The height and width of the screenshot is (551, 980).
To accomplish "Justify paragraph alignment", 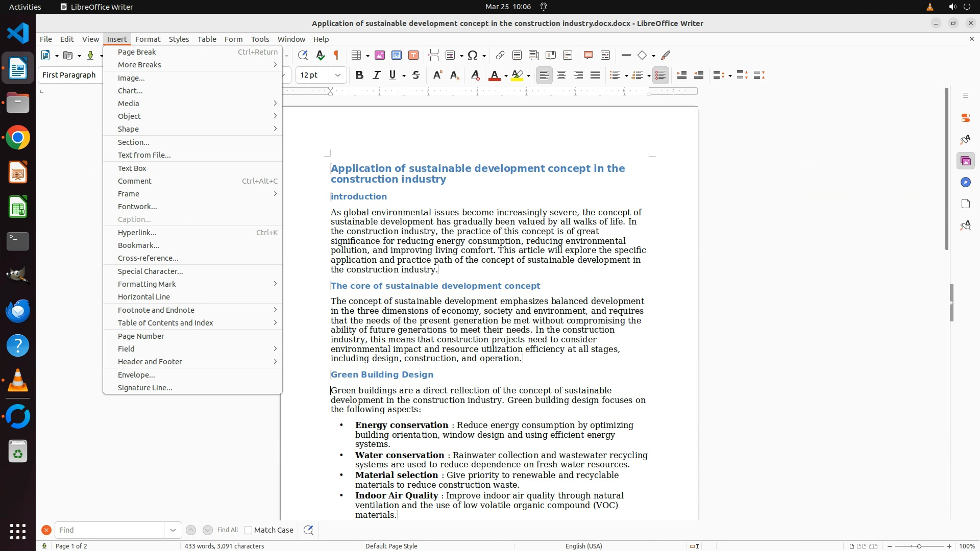I will [x=595, y=75].
